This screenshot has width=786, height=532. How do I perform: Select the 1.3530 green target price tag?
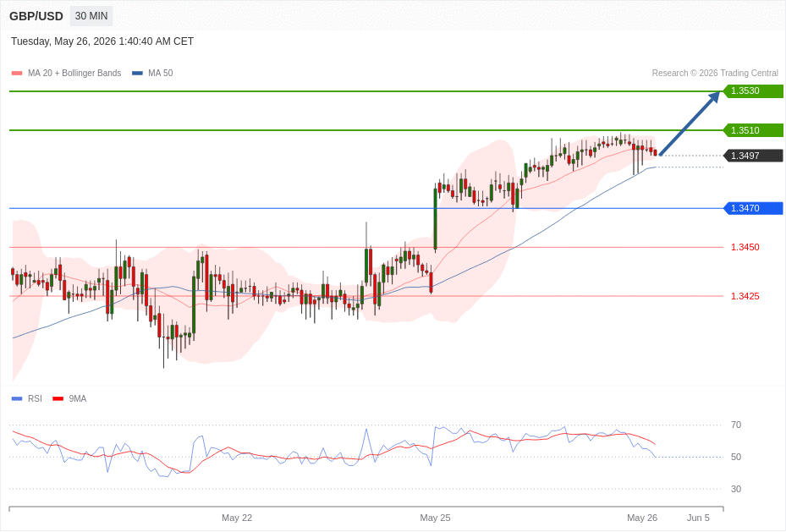click(x=753, y=90)
